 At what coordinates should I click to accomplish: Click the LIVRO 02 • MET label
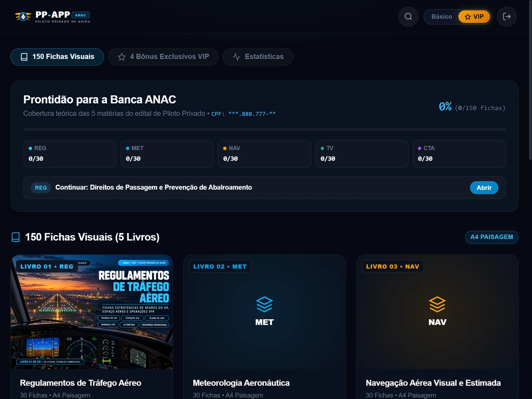click(220, 267)
